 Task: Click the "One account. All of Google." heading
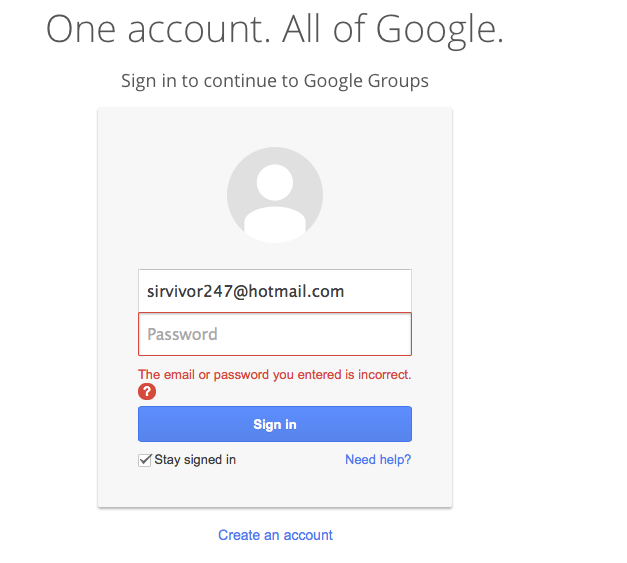pos(275,29)
